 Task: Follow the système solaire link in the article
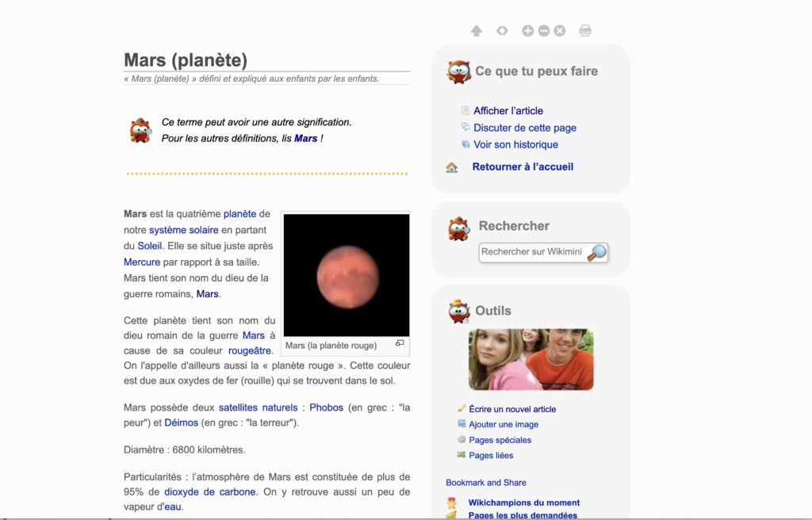point(183,230)
